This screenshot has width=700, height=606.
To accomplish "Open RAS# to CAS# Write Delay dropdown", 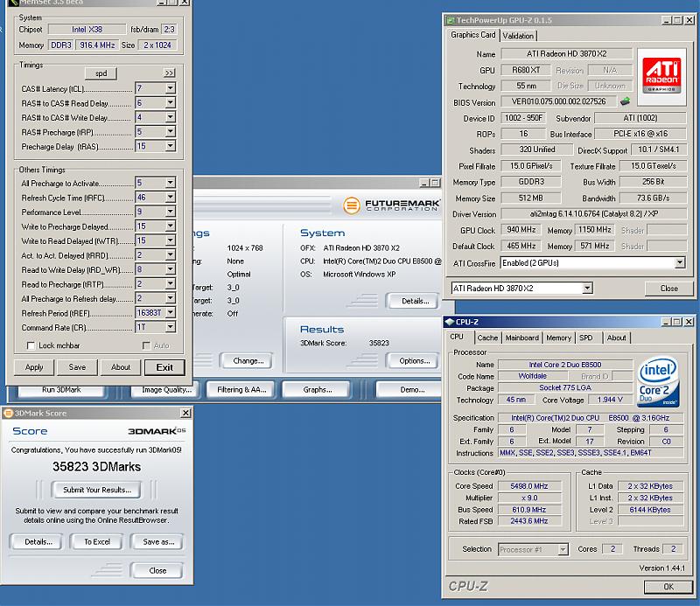I will [171, 117].
